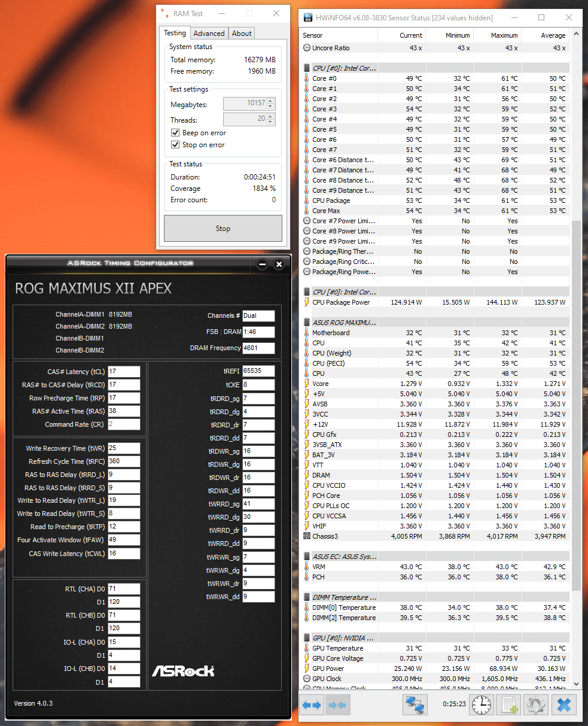Click the DIMM[0] Temperature thermometer icon
The height and width of the screenshot is (726, 588).
(x=307, y=607)
